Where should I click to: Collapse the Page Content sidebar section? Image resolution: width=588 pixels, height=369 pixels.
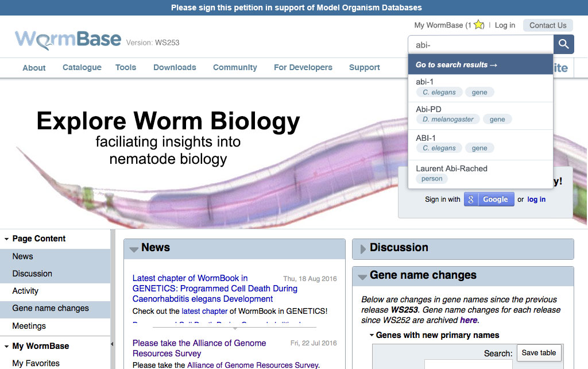coord(6,239)
